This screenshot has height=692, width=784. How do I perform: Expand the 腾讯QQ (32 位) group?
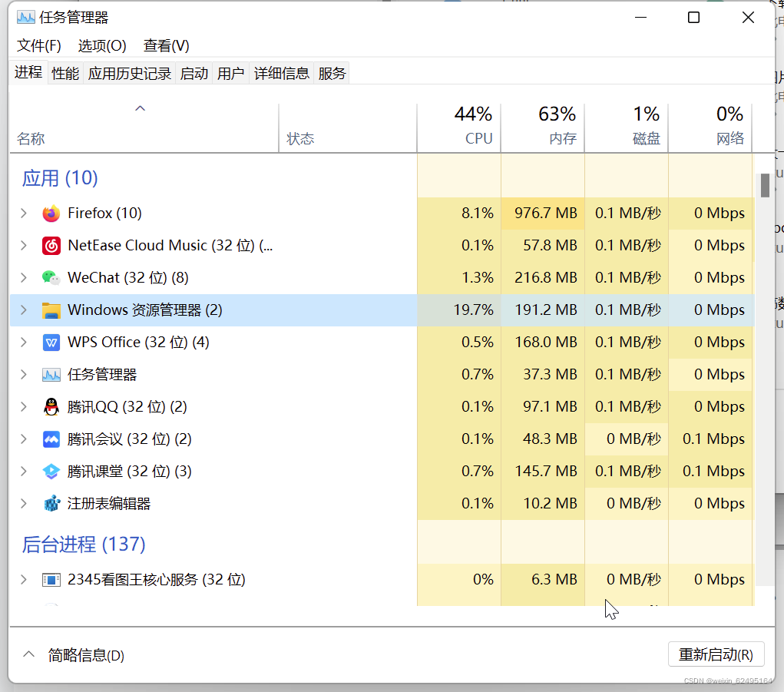tap(24, 407)
